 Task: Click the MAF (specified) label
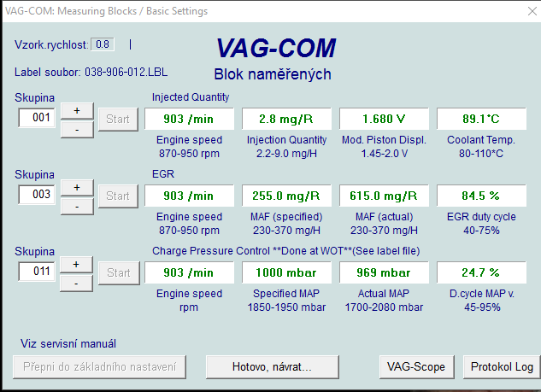[x=286, y=217]
